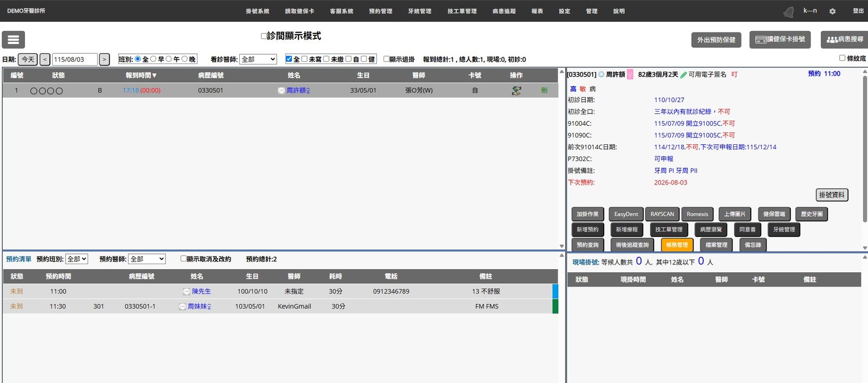Check the 未寫 filter checkbox

coord(304,59)
